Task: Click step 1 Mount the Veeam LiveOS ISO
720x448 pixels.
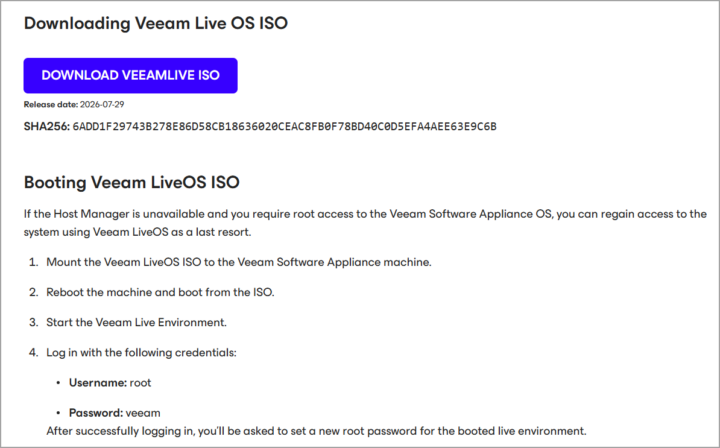Action: tap(239, 262)
